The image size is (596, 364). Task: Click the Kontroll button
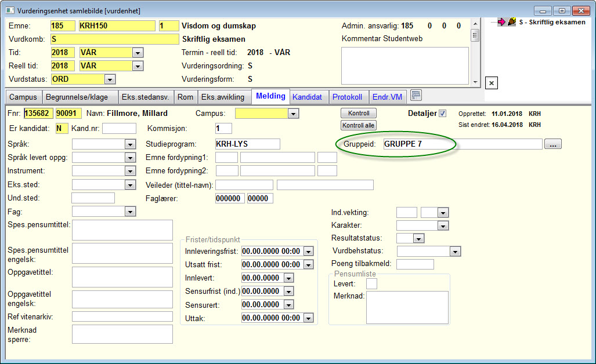point(359,113)
